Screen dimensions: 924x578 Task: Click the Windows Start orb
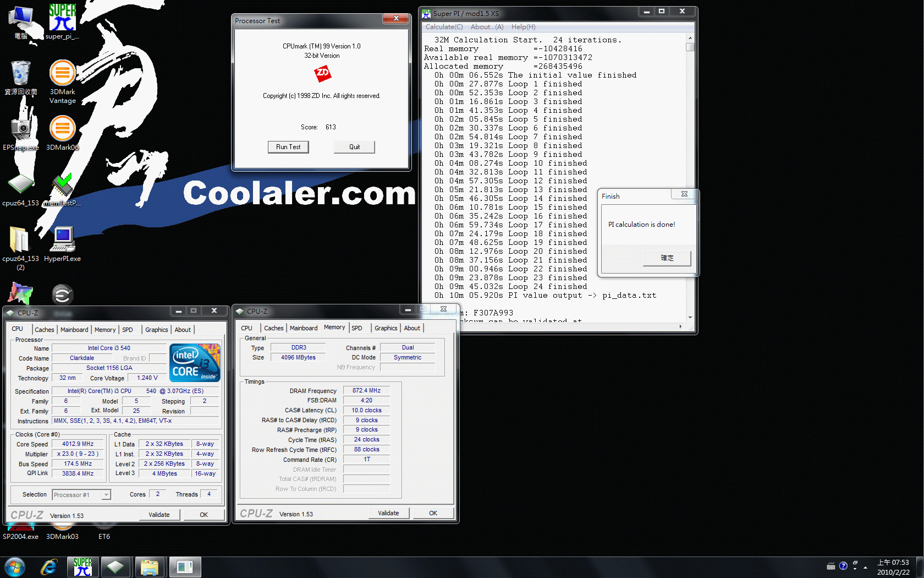point(14,567)
